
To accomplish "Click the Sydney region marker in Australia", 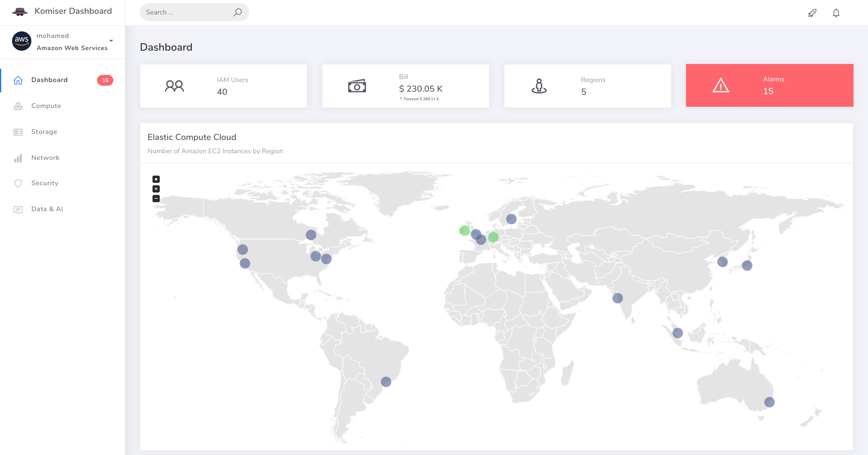I will pyautogui.click(x=769, y=402).
